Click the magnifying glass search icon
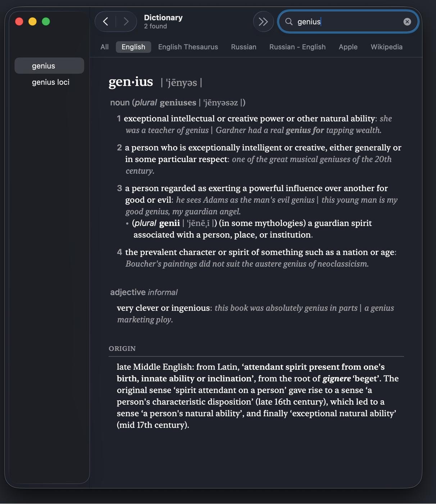The width and height of the screenshot is (436, 504). click(289, 22)
